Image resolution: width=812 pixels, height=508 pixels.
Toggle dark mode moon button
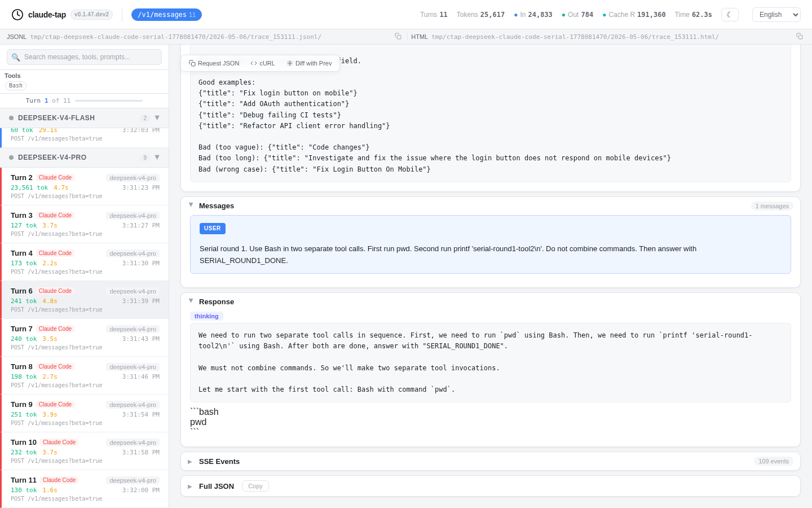point(730,15)
